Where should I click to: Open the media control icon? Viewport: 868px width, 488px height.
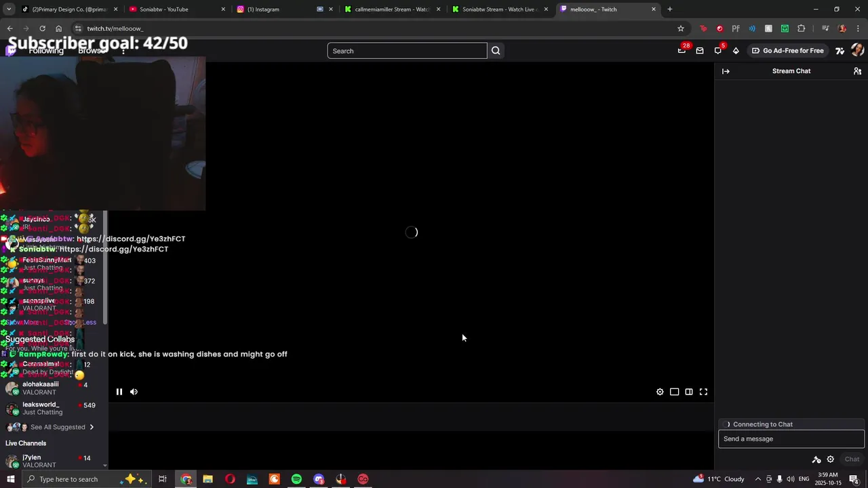click(x=825, y=28)
